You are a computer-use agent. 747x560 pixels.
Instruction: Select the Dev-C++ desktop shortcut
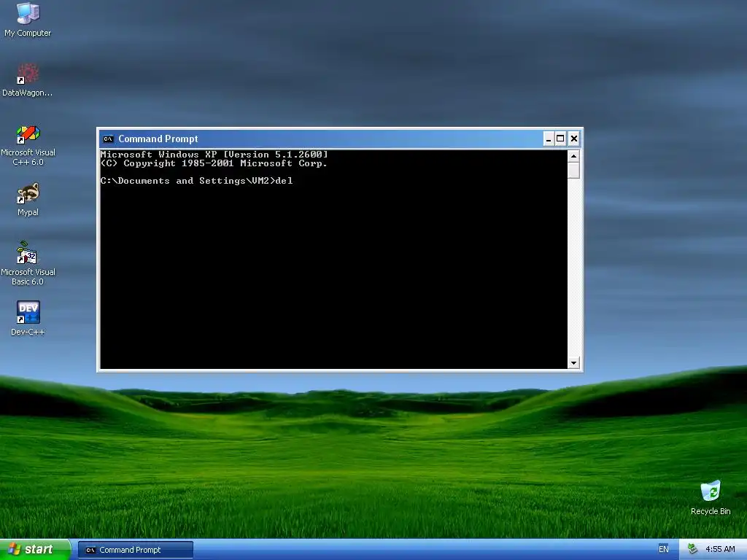pos(28,318)
